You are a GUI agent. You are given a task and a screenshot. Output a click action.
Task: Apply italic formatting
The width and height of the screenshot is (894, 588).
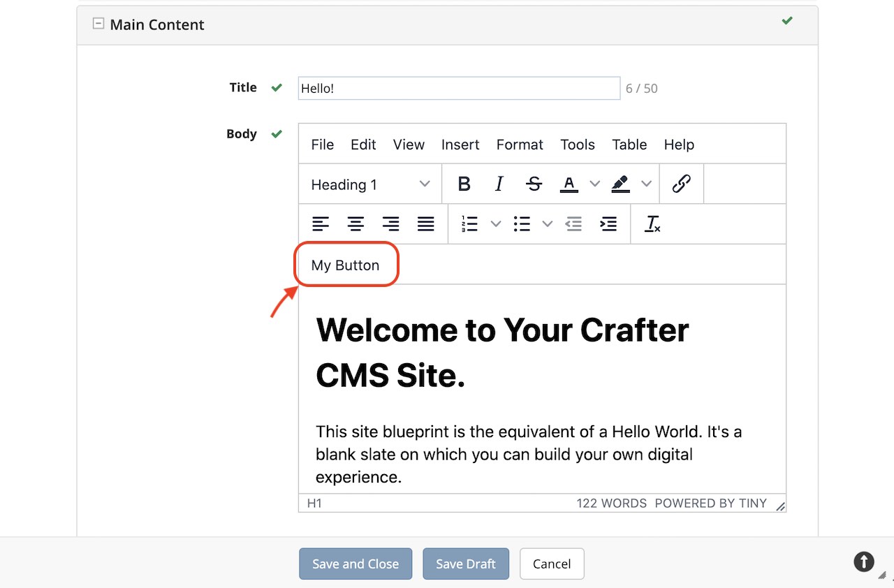[x=499, y=184]
